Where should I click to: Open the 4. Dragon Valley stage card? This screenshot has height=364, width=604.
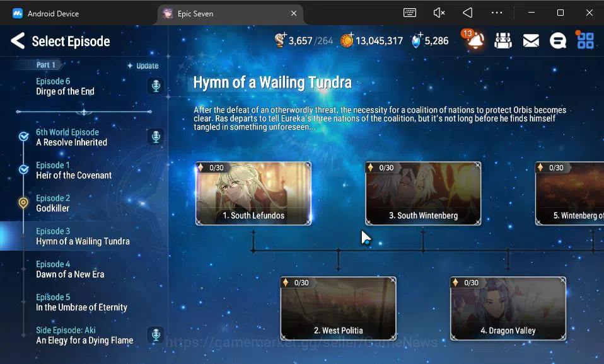(x=508, y=309)
